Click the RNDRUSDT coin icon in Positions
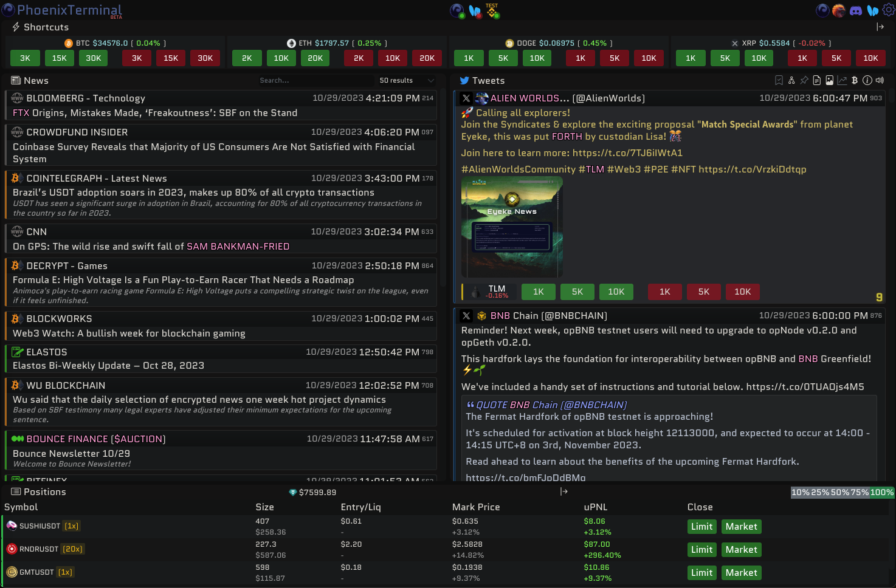 (x=12, y=549)
